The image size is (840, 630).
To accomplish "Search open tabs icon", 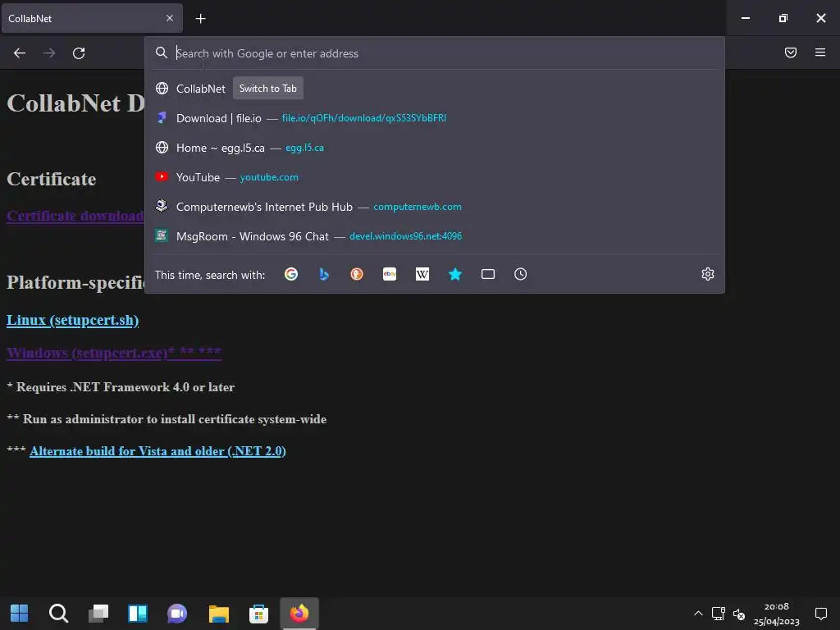I will tap(487, 274).
